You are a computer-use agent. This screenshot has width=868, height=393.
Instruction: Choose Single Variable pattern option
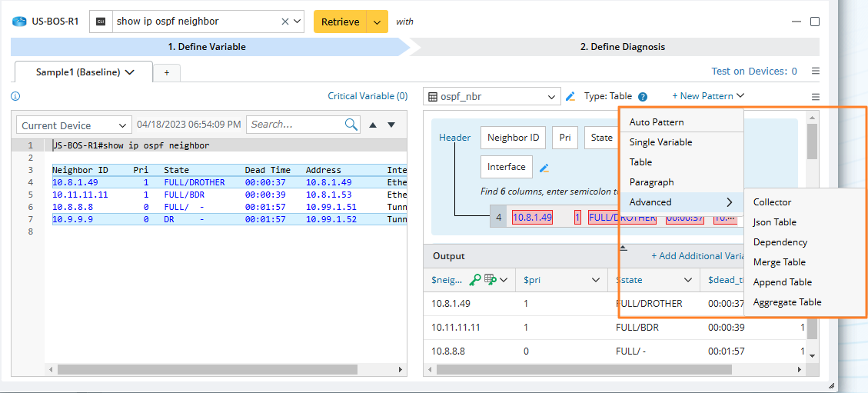coord(660,142)
